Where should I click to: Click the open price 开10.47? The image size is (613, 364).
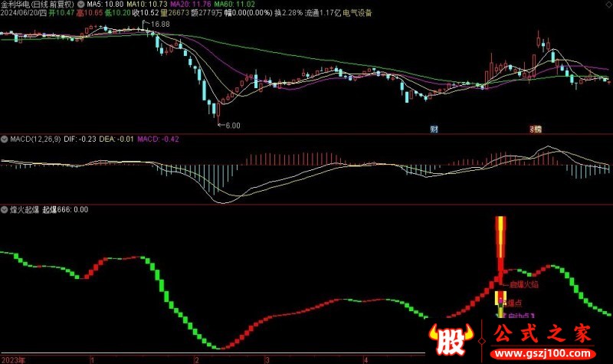pyautogui.click(x=61, y=13)
